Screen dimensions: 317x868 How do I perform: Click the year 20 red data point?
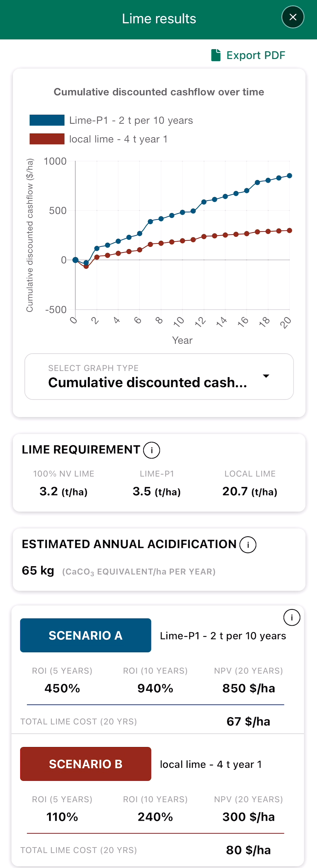(289, 231)
